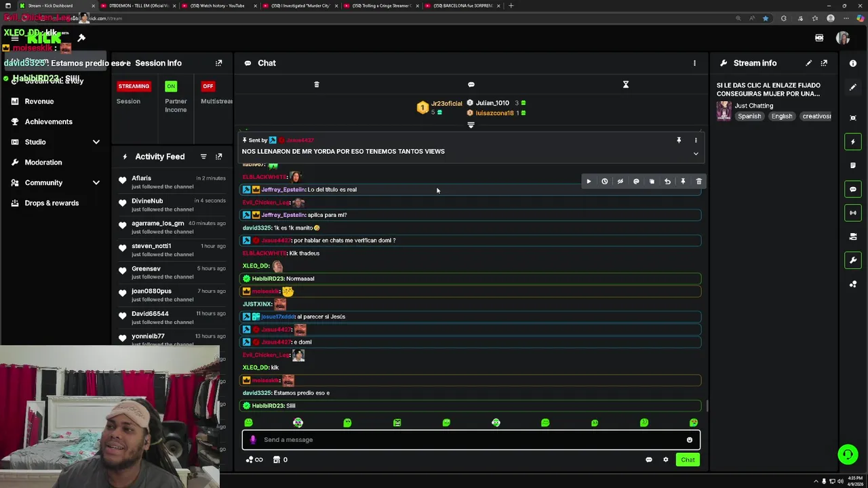Expand the pinned message with the chevron
The image size is (868, 488).
[696, 154]
